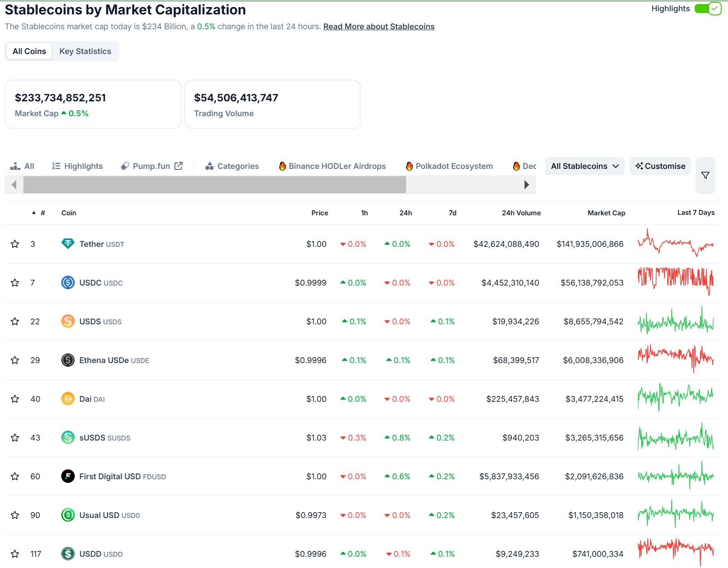Click the right scrollbar arrow
728x568 pixels.
pyautogui.click(x=526, y=185)
